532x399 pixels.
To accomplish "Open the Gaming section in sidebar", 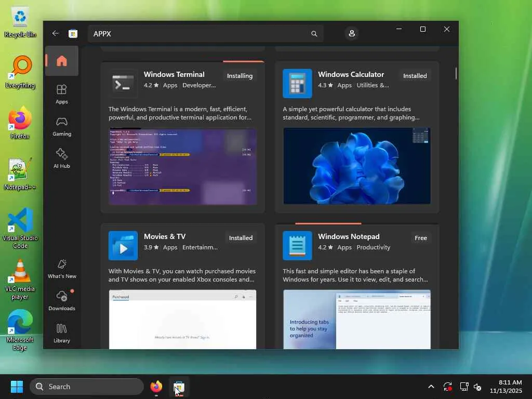I will coord(62,127).
